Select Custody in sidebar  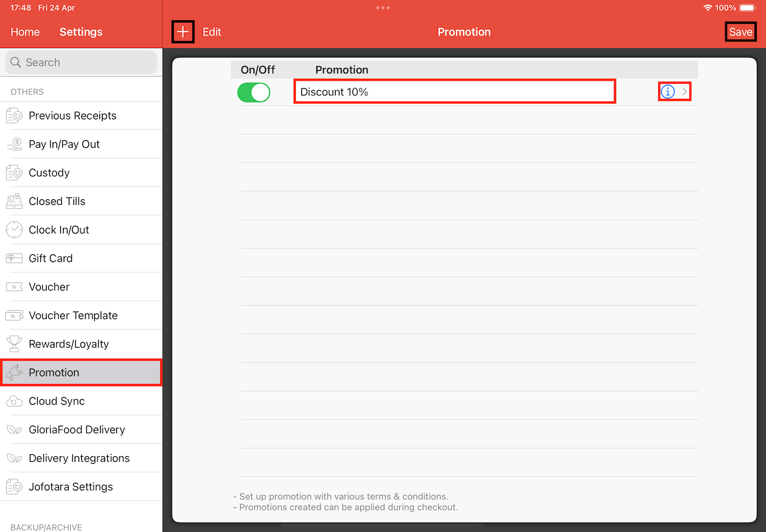(x=81, y=173)
